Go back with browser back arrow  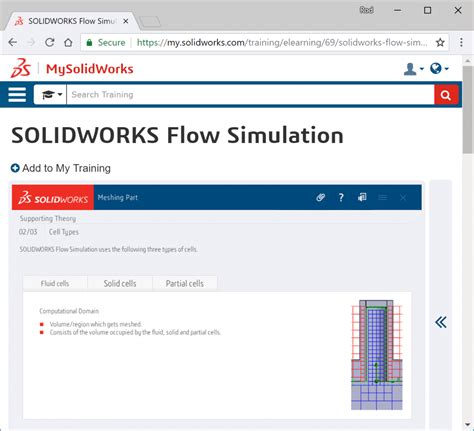(x=13, y=42)
